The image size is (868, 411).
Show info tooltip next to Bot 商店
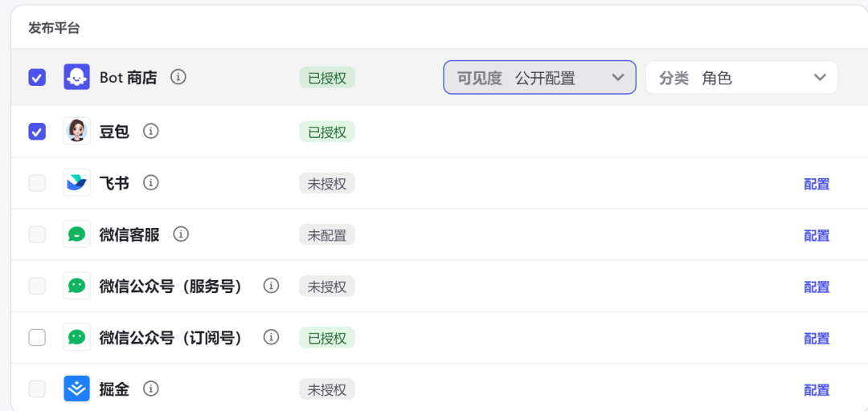point(178,77)
